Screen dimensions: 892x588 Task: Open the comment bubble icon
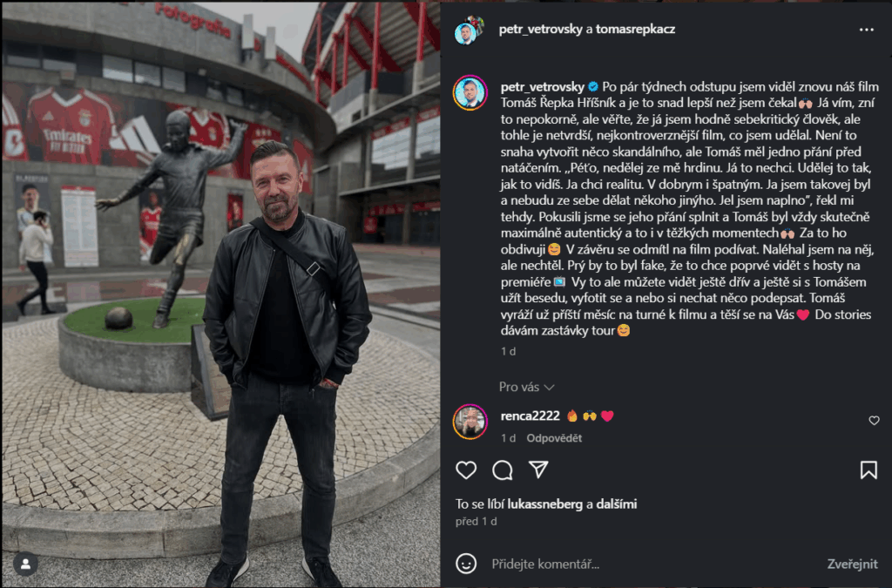point(503,470)
